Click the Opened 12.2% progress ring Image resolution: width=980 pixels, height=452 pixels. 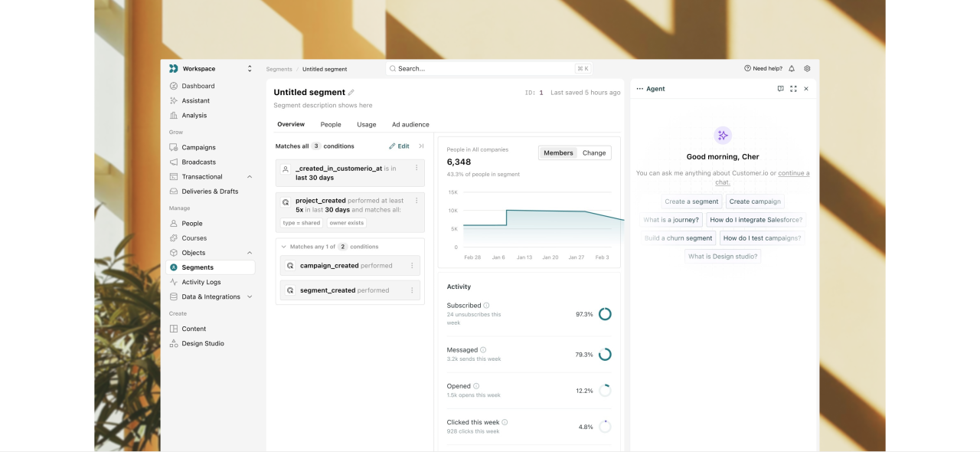point(605,391)
